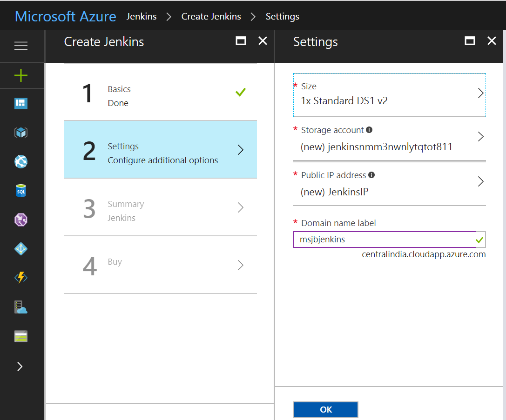The width and height of the screenshot is (506, 420).
Task: Open the Size selector 1x Standard DS1 v2
Action: pyautogui.click(x=390, y=95)
